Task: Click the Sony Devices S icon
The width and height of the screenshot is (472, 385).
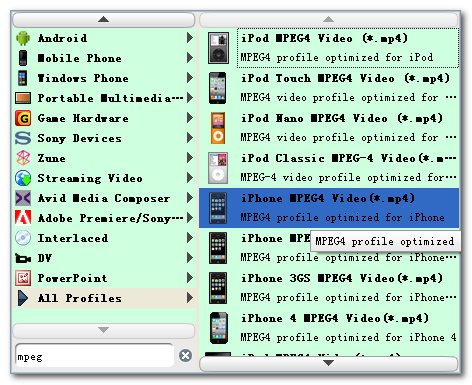Action: (x=23, y=138)
